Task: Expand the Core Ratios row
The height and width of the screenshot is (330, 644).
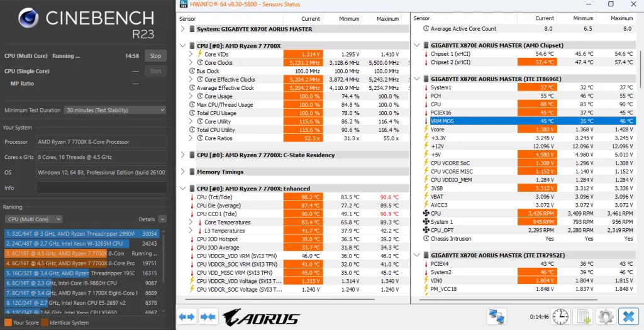Action: [191, 138]
